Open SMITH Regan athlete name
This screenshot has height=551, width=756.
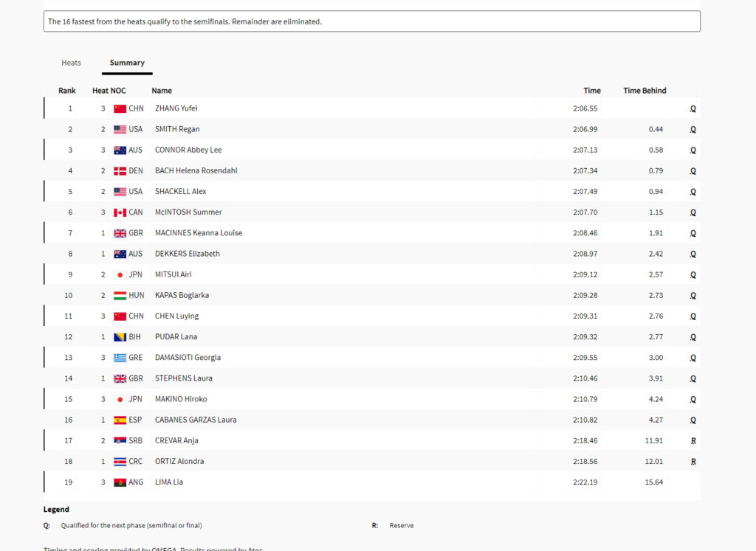click(177, 129)
